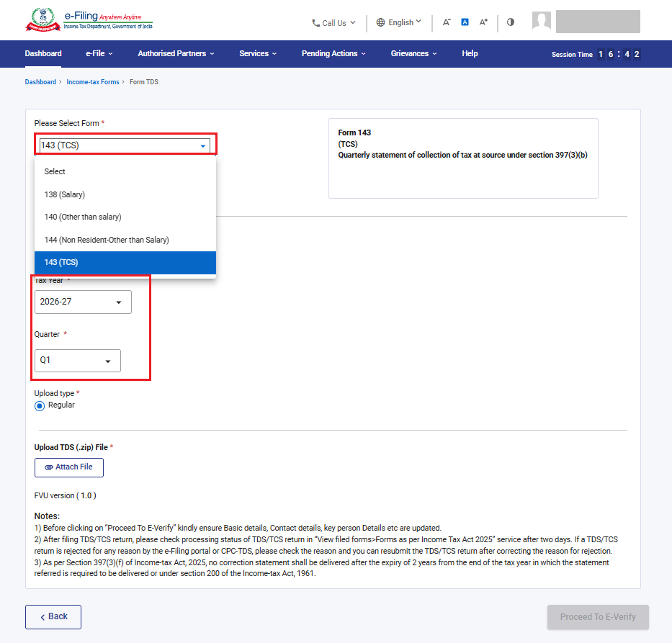
Task: Open the Tax Year 2026-27 dropdown
Action: point(83,302)
